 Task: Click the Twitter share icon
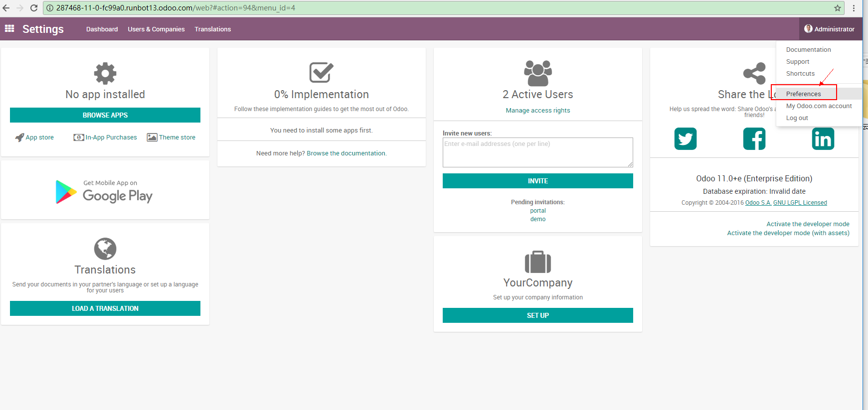tap(685, 139)
